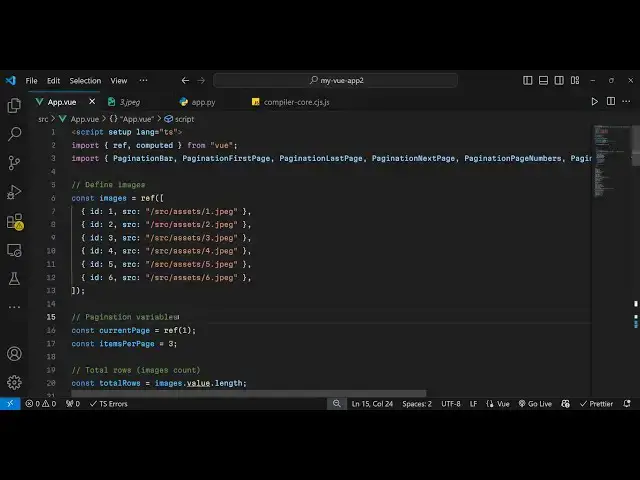Click the "totalRows" variable on line 20
Image resolution: width=640 pixels, height=480 pixels.
coord(120,383)
